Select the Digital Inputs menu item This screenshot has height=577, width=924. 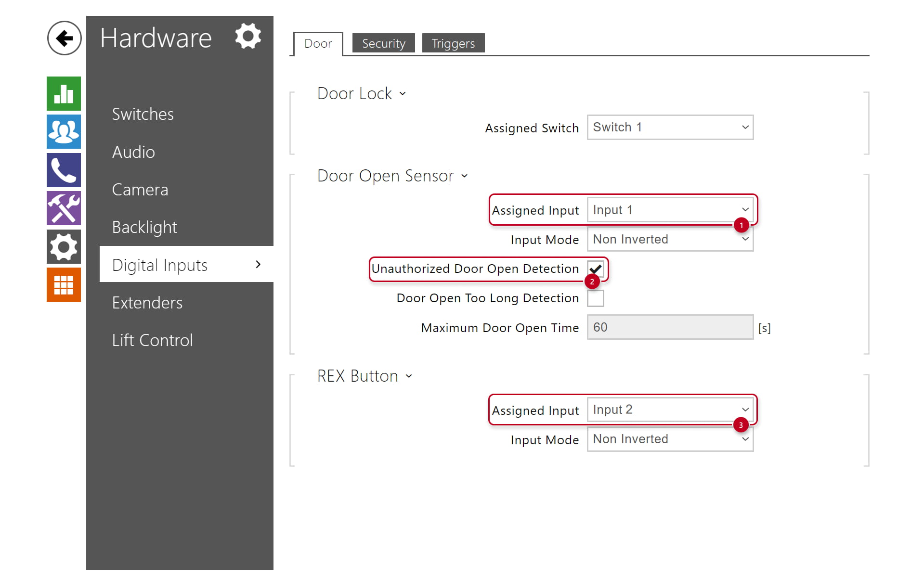pyautogui.click(x=186, y=264)
